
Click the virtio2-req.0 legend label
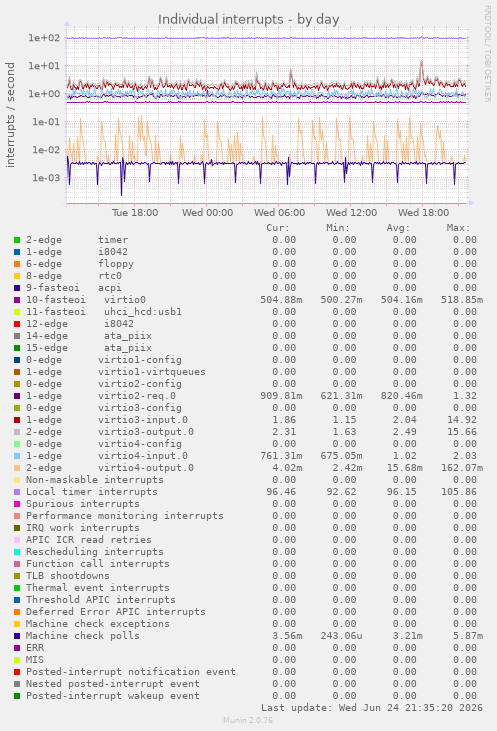point(137,396)
